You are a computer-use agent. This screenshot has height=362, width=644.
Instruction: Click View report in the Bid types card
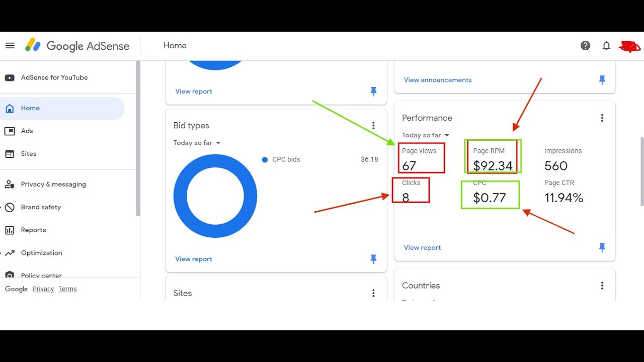pos(194,259)
